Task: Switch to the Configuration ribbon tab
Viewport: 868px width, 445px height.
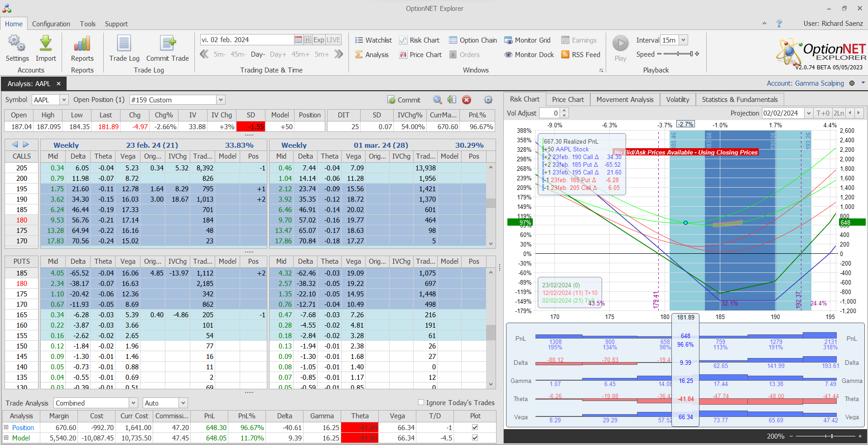Action: pyautogui.click(x=51, y=24)
